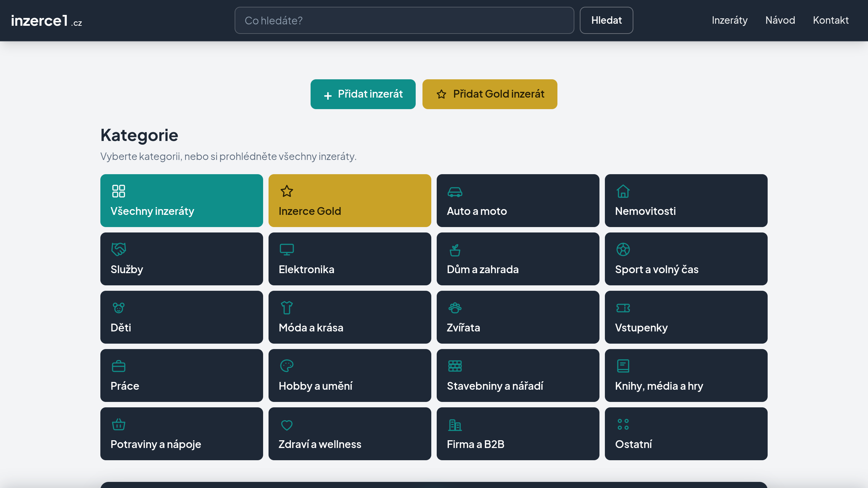Click the four dots icon for Ostatní
Viewport: 868px width, 488px height.
click(623, 424)
